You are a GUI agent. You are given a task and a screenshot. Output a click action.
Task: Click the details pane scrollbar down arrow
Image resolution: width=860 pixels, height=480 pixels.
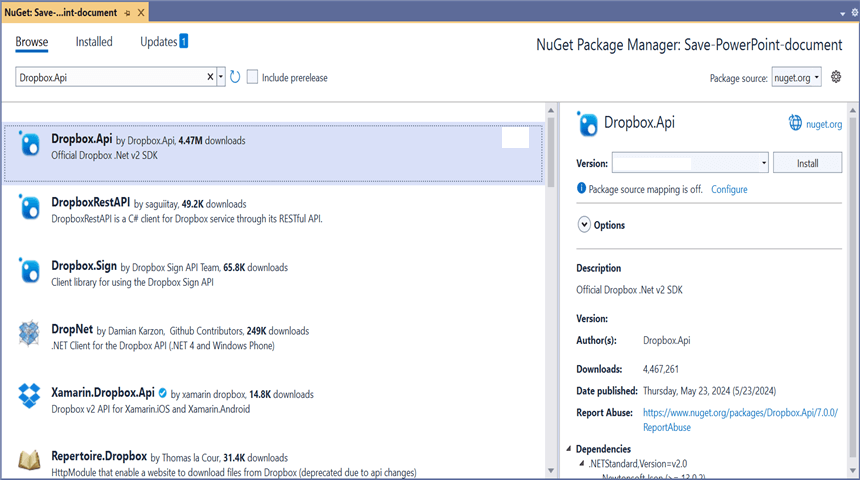tap(852, 471)
